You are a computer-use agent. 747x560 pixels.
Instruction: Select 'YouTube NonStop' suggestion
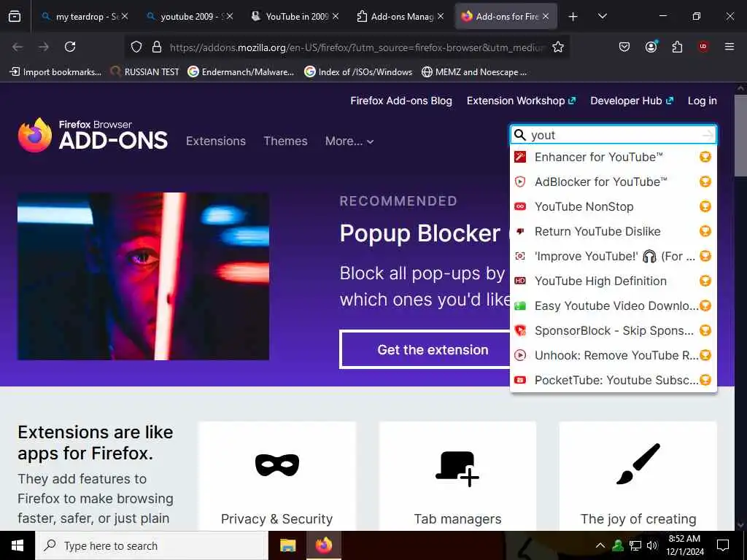point(613,206)
